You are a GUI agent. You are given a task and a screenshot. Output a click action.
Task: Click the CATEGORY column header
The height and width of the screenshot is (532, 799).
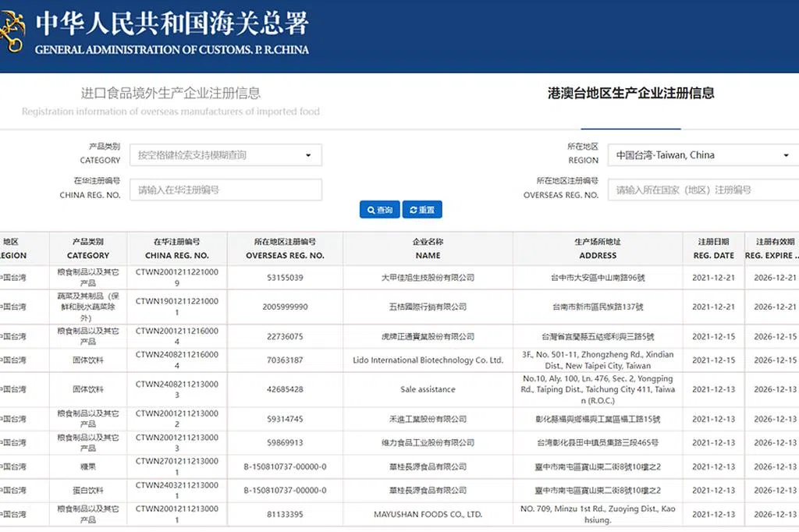click(x=88, y=249)
